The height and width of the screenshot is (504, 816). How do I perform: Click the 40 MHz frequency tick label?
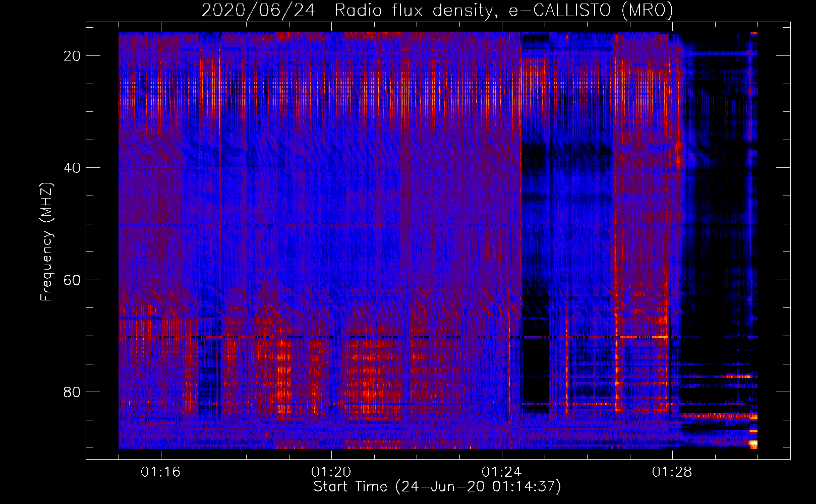[73, 168]
